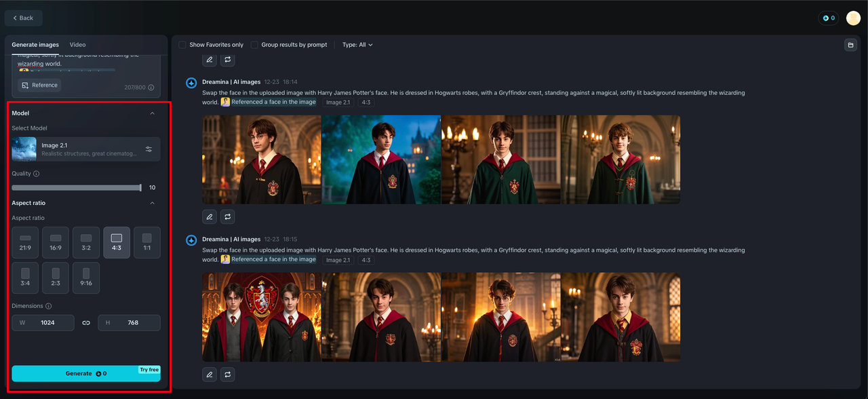The image size is (868, 399).
Task: Click the Quality info icon
Action: pos(36,174)
